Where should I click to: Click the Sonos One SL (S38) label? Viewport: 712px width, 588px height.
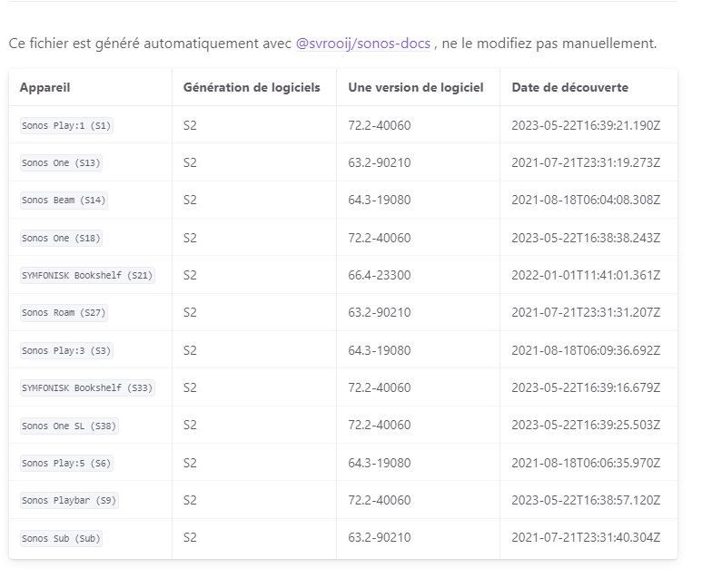click(69, 426)
